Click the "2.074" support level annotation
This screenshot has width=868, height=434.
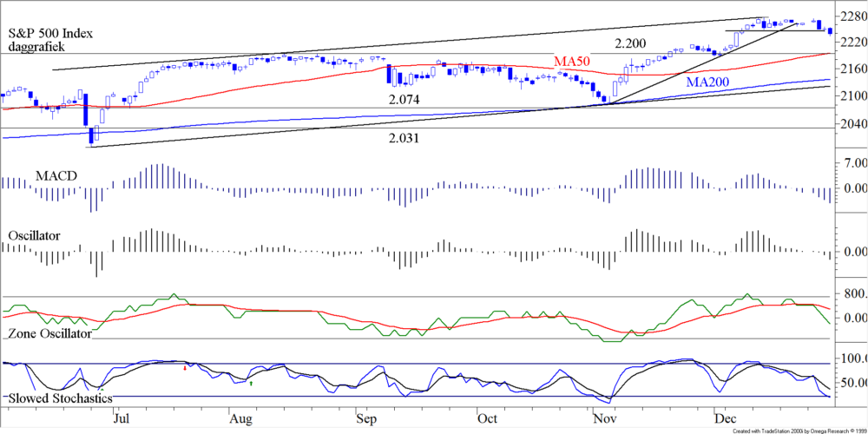point(404,101)
